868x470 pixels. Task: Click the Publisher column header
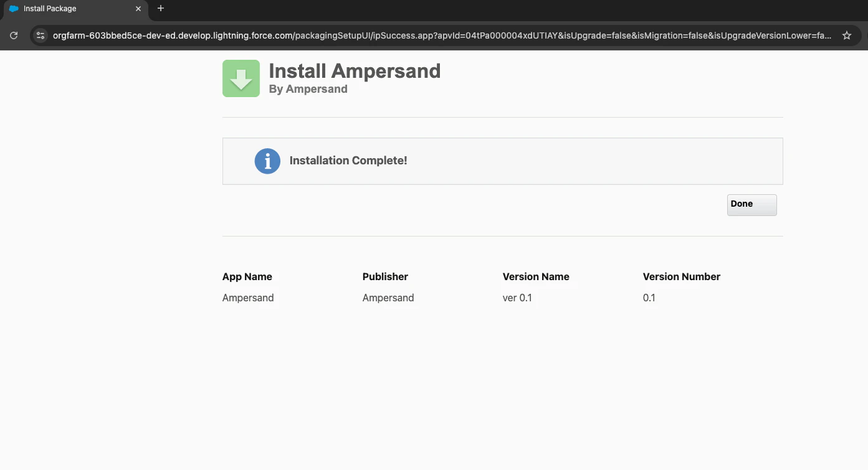click(385, 277)
